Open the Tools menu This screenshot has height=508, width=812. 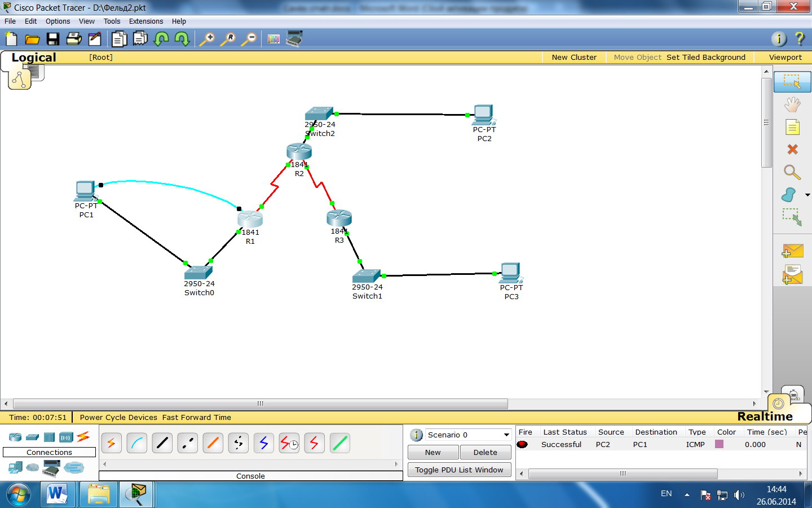pos(112,21)
